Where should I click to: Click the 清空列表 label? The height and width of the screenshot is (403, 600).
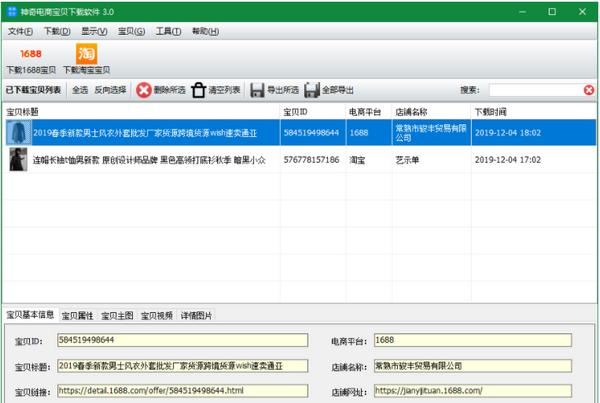tap(224, 90)
